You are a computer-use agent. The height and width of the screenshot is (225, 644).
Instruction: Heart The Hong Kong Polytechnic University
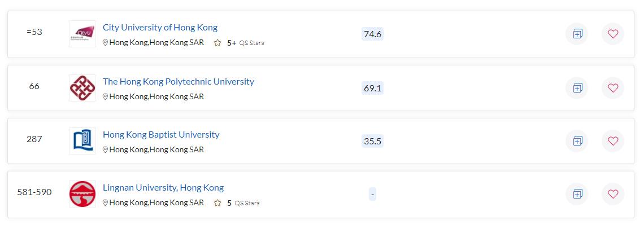(613, 88)
